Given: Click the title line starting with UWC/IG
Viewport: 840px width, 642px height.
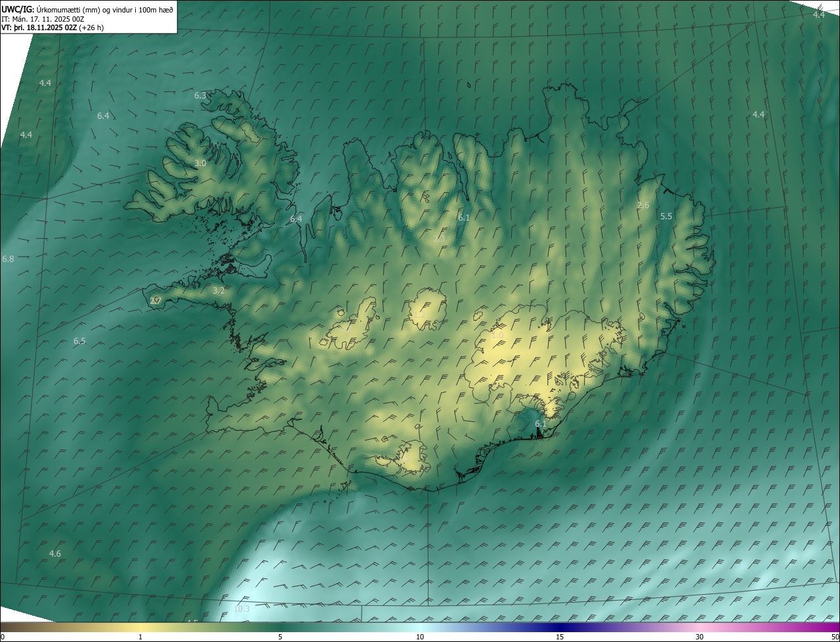Looking at the screenshot, I should coord(87,9).
